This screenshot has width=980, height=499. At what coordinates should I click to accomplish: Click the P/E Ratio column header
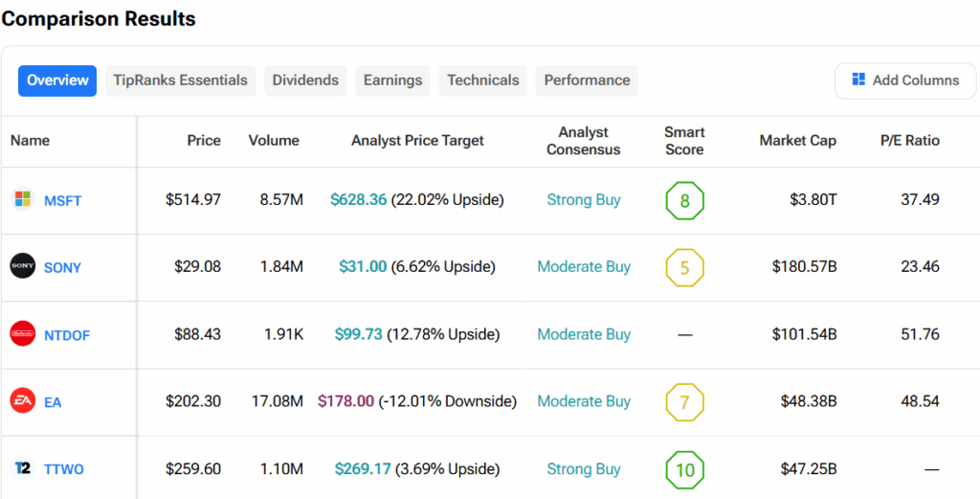click(909, 141)
